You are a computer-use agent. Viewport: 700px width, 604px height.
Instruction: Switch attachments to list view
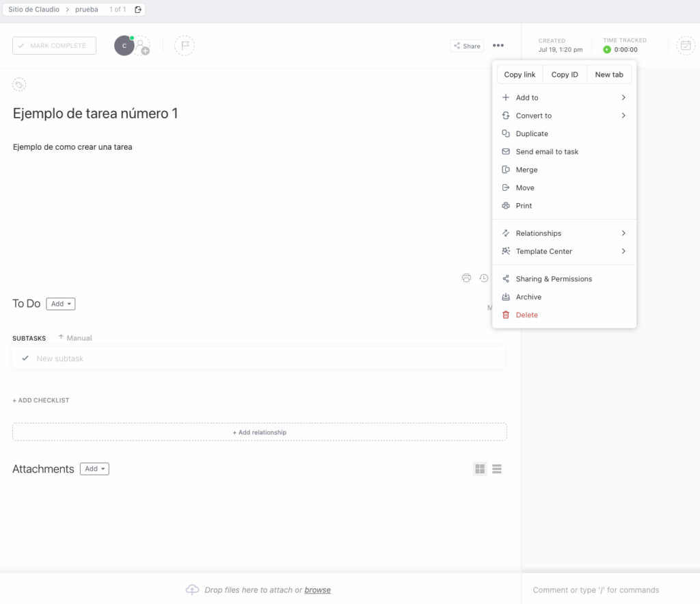497,469
